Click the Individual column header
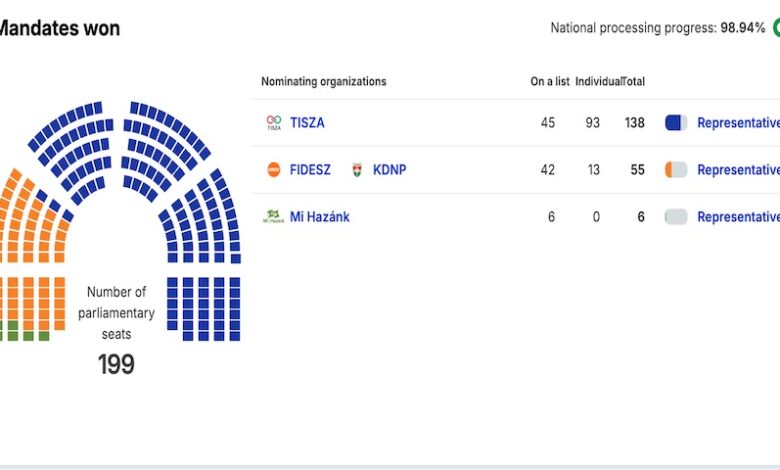780x470 pixels. 598,82
